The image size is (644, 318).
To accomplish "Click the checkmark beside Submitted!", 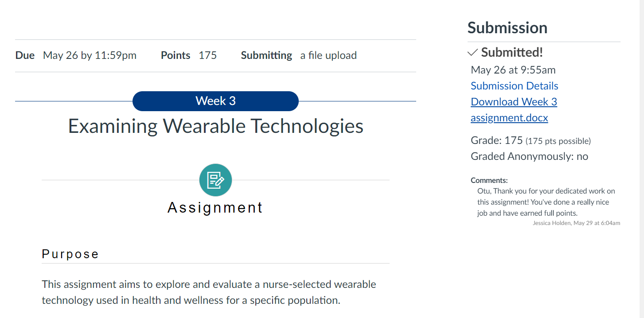I will tap(472, 52).
